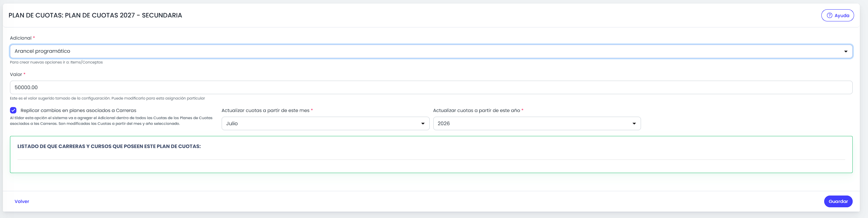Click the hint text mentioning Items/Conceptos
The height and width of the screenshot is (218, 868).
(56, 62)
